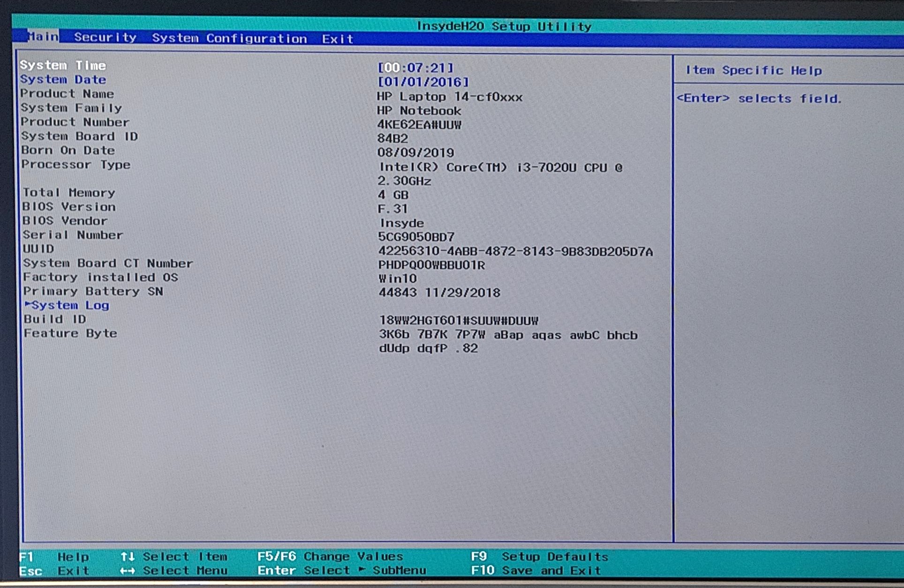Select the System Date value field
Screen dimensions: 904x588
(423, 82)
